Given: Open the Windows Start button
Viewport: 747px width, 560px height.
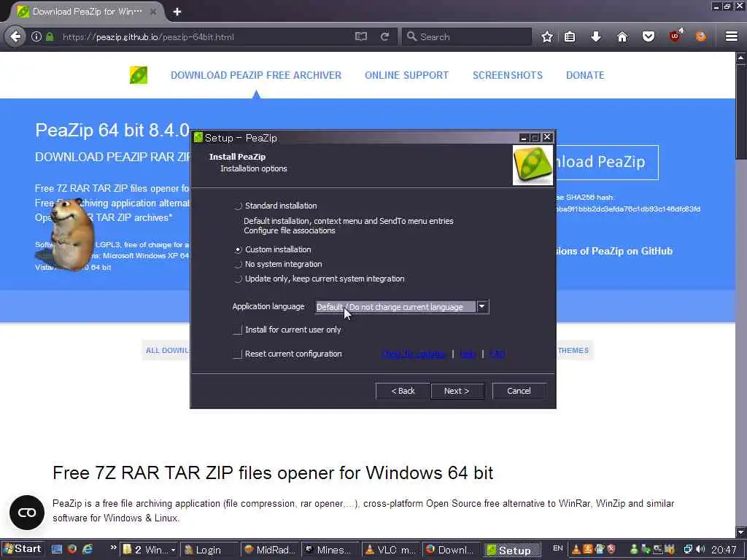Looking at the screenshot, I should point(23,549).
